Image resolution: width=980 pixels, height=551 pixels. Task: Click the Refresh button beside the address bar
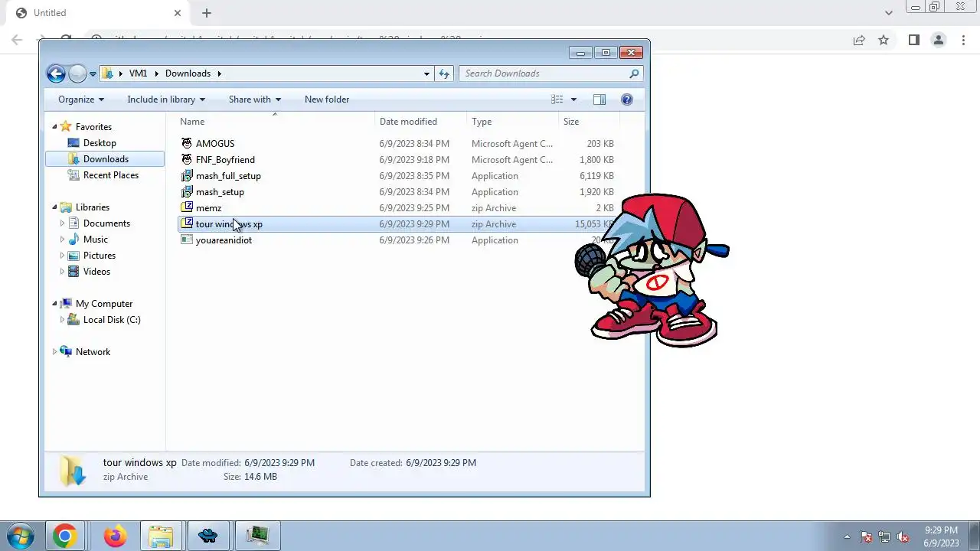tap(444, 73)
